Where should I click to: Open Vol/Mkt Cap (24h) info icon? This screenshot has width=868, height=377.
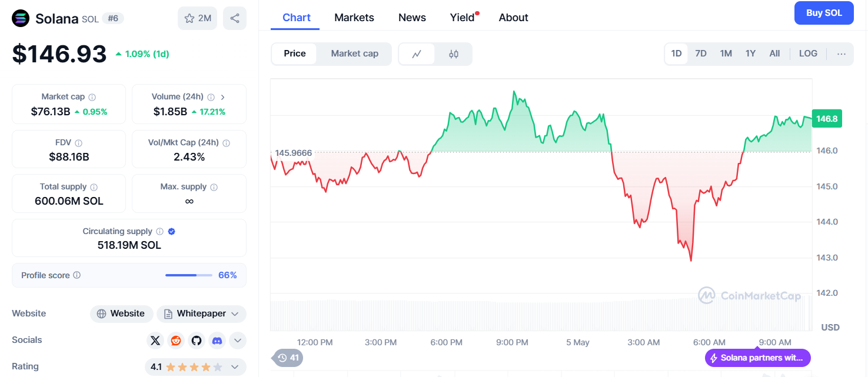[227, 143]
